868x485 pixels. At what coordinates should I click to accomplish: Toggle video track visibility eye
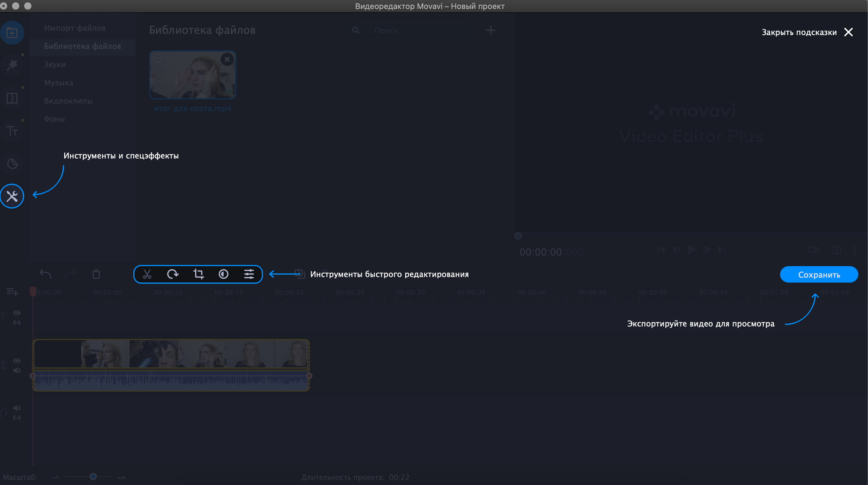(x=17, y=361)
